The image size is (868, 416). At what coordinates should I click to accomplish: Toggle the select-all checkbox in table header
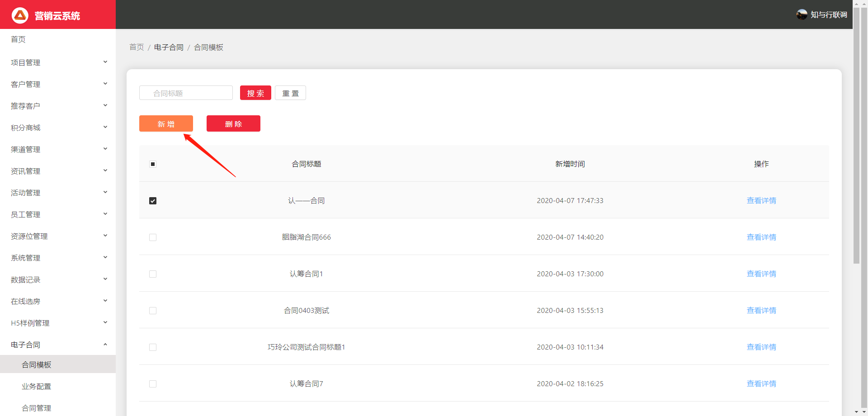153,164
